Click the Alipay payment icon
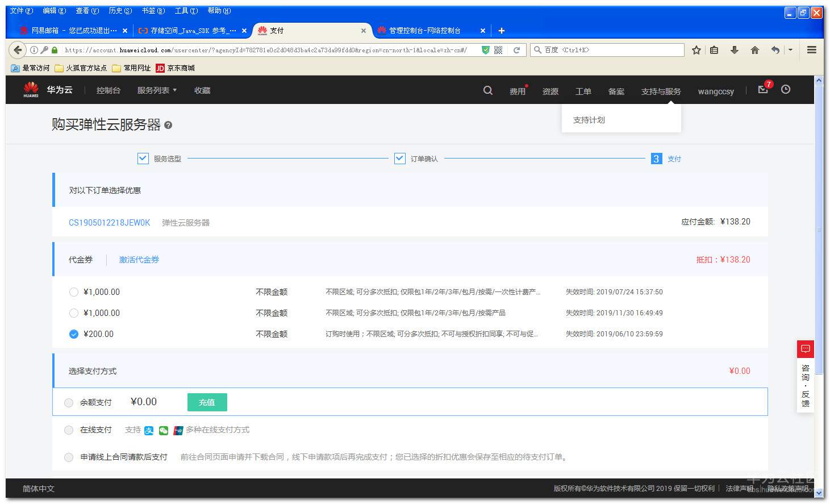The height and width of the screenshot is (504, 830). pos(149,430)
